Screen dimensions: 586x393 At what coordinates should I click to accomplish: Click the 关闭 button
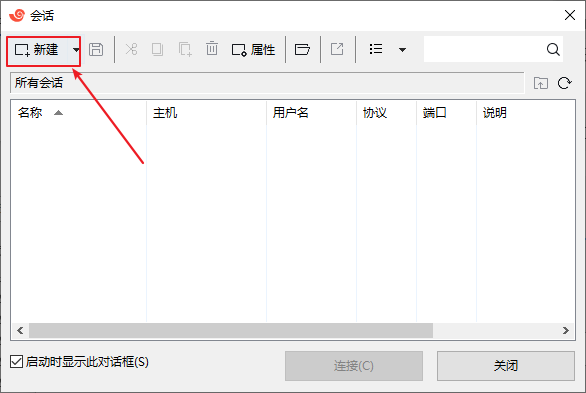pyautogui.click(x=506, y=366)
